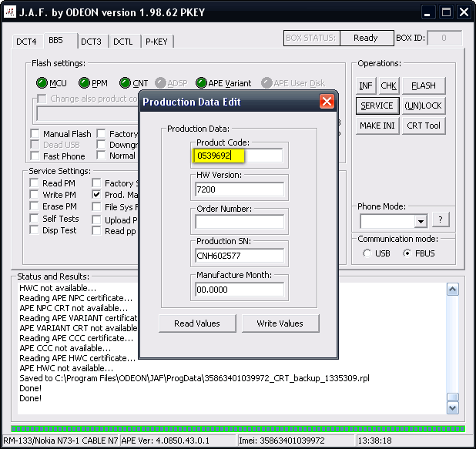Click 'Reading APE NPC certificate...' log line
The image size is (476, 449).
[x=76, y=298]
